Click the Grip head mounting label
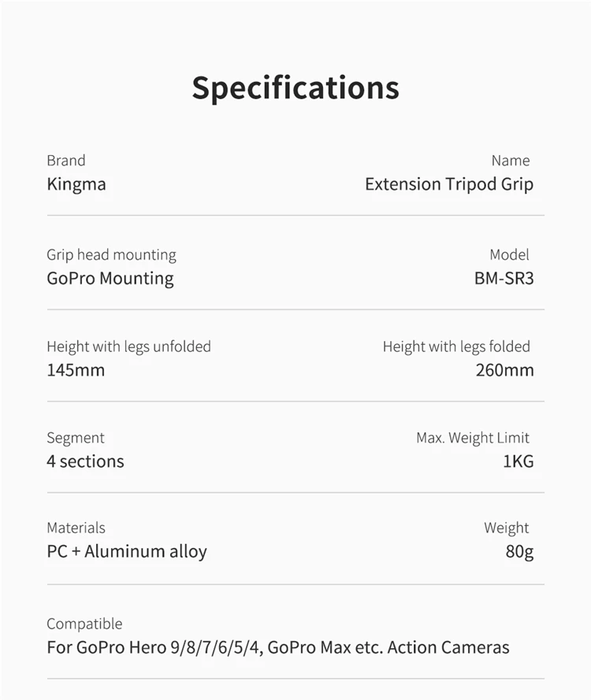Screen dimensions: 591x700 (112, 255)
